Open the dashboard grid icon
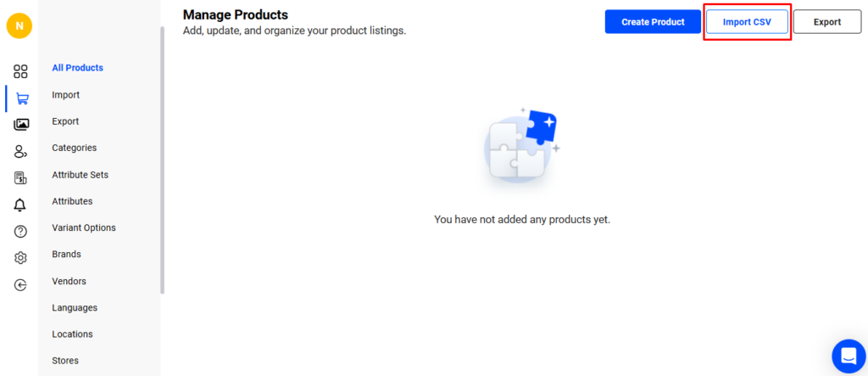The height and width of the screenshot is (376, 868). [x=20, y=71]
